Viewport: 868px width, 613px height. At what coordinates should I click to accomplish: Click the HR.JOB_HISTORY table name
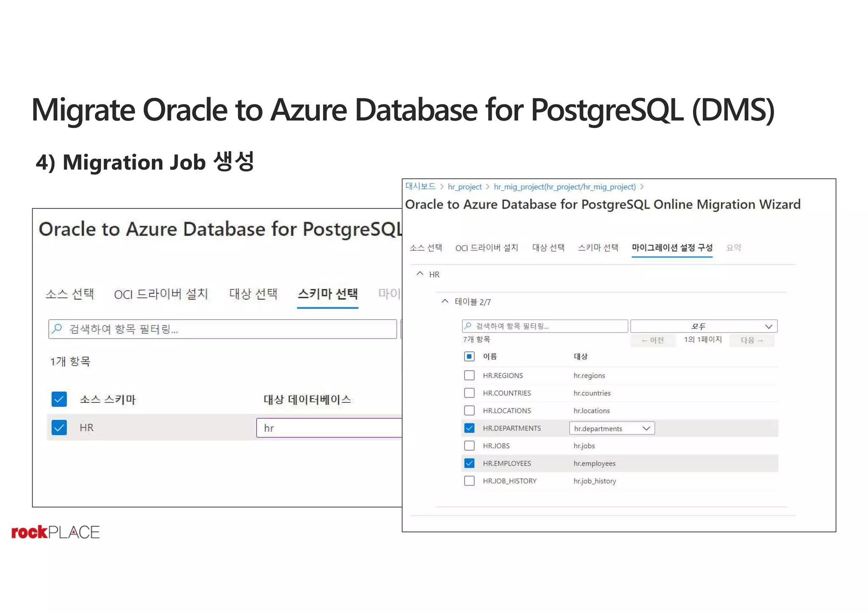click(509, 481)
